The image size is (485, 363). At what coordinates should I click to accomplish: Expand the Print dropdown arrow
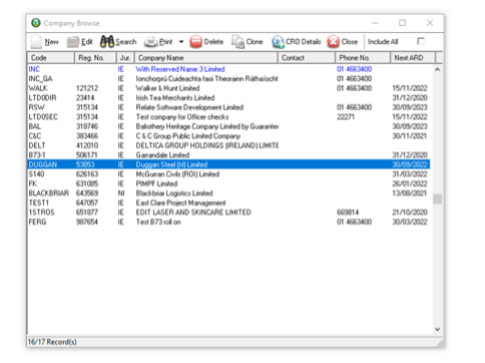click(181, 42)
